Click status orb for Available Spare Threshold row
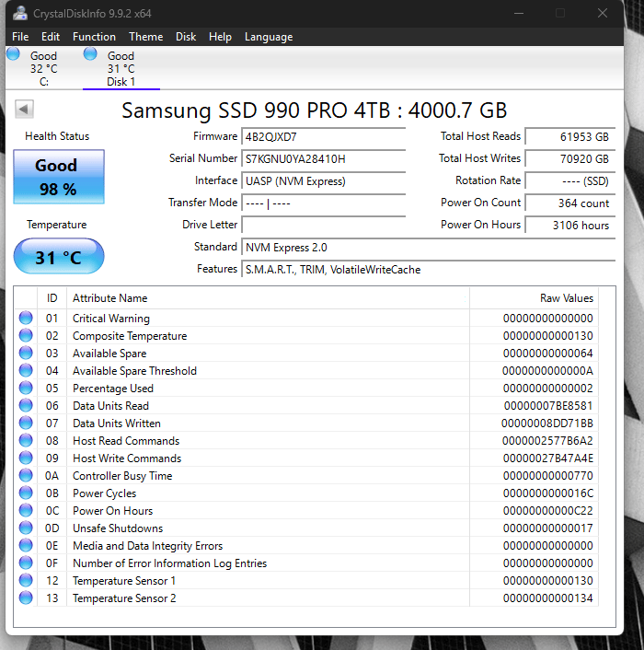The height and width of the screenshot is (650, 644). [26, 370]
